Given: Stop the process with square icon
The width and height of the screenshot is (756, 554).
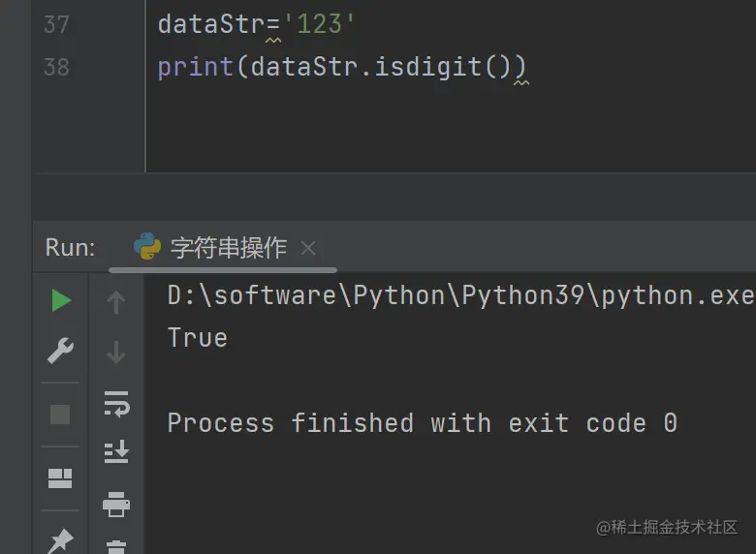Looking at the screenshot, I should click(x=60, y=415).
